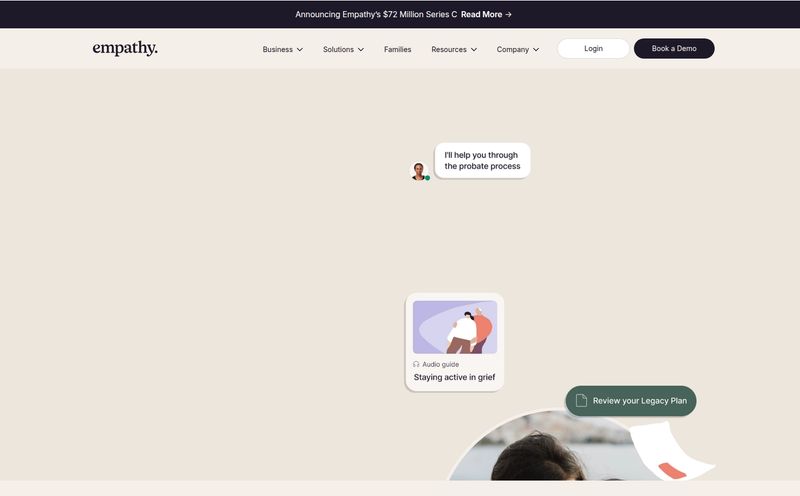
Task: Click the green online status dot
Action: (x=428, y=178)
